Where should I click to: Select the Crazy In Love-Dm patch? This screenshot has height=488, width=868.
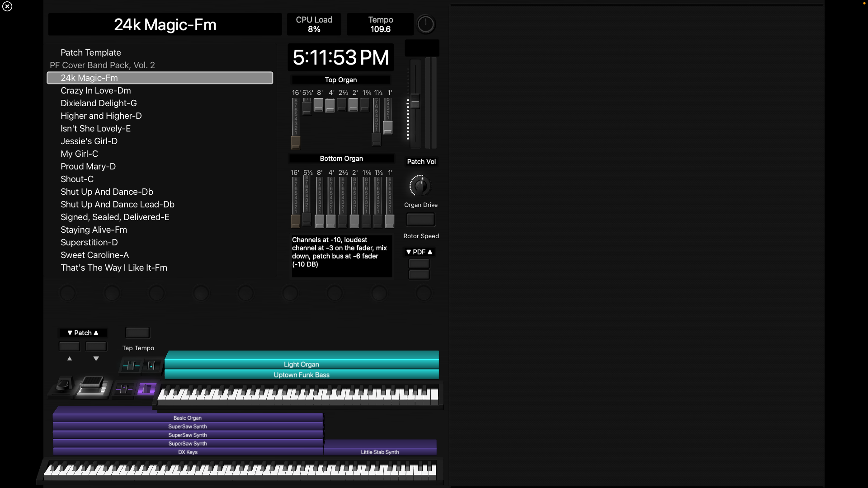(x=96, y=91)
